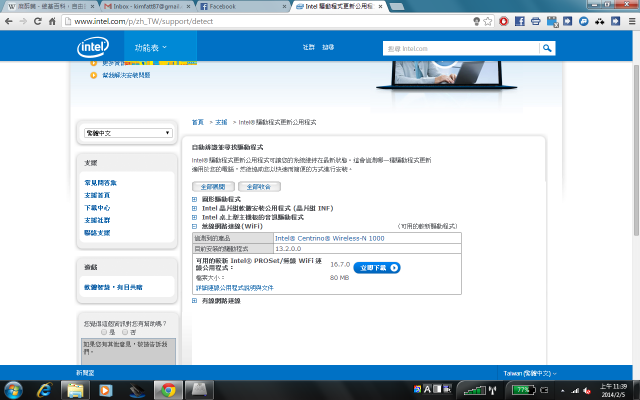
Task: Focus the feedback comments text area
Action: click(x=128, y=351)
